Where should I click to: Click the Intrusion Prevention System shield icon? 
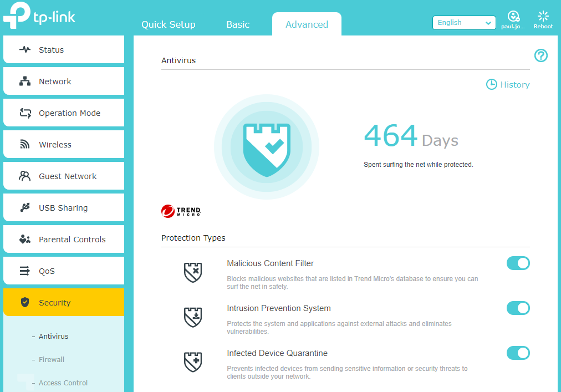click(x=193, y=317)
